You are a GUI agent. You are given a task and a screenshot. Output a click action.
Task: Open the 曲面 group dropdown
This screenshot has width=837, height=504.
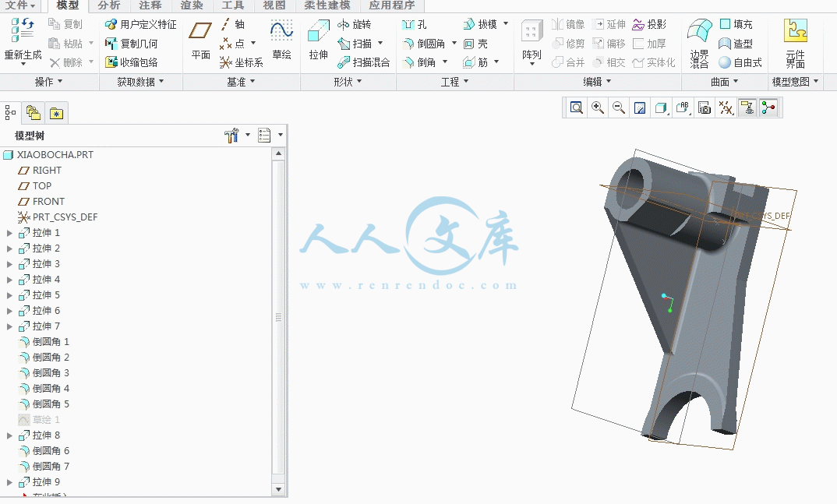tap(724, 82)
